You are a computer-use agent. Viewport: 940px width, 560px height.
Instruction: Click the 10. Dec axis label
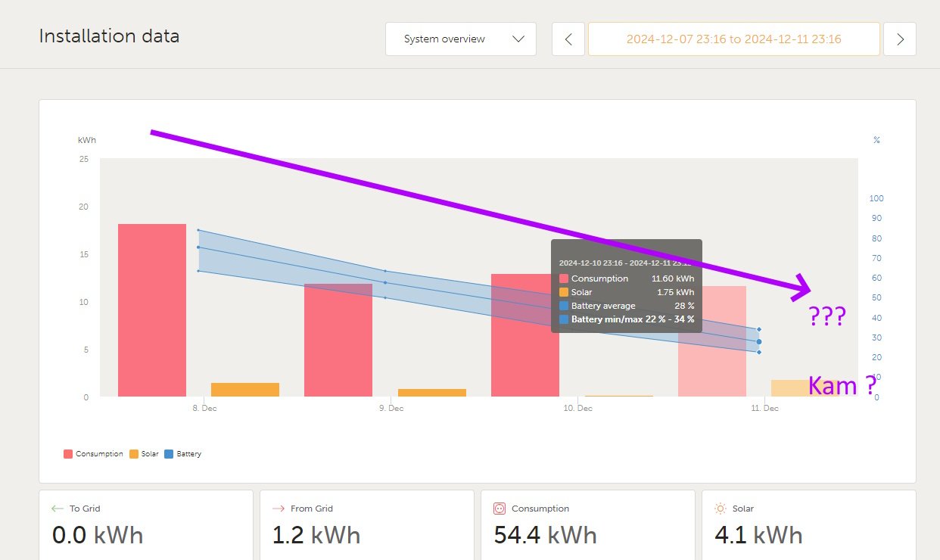(x=578, y=408)
